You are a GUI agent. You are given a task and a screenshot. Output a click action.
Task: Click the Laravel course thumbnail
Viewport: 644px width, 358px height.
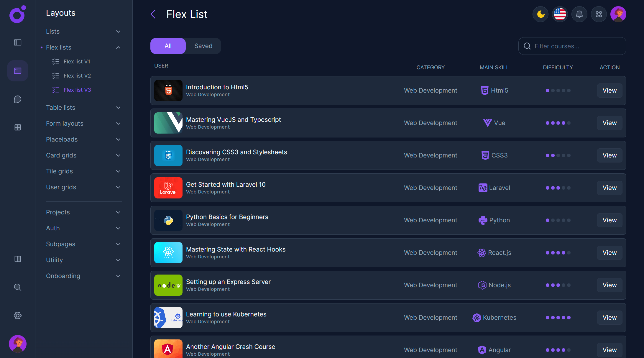tap(168, 188)
